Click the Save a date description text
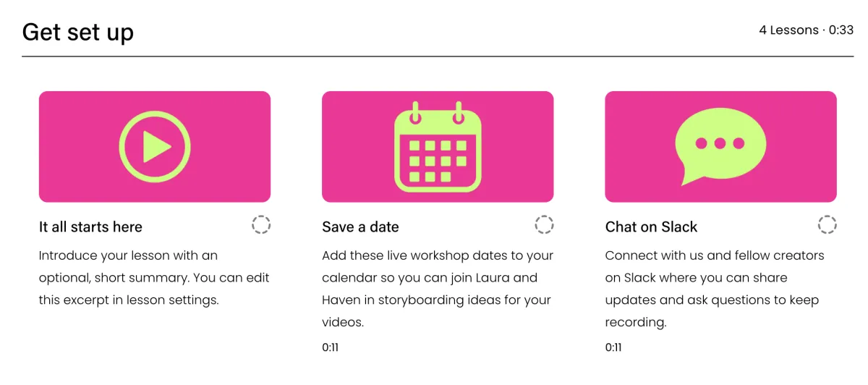 pos(438,289)
